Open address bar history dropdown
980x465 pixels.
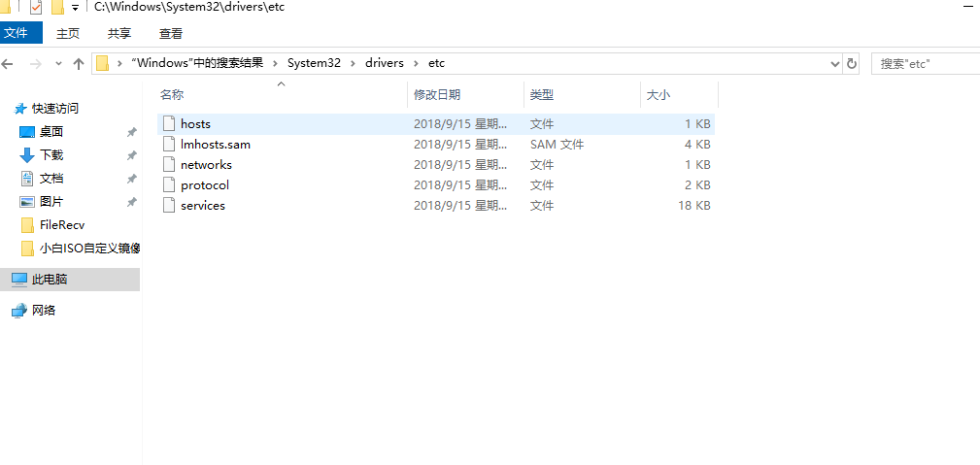click(x=835, y=63)
